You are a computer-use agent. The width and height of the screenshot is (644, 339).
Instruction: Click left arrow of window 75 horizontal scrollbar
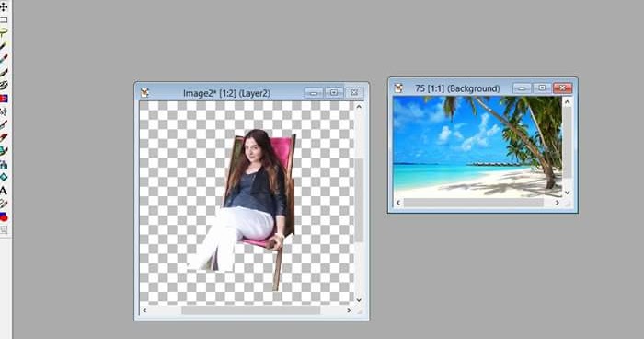(398, 203)
